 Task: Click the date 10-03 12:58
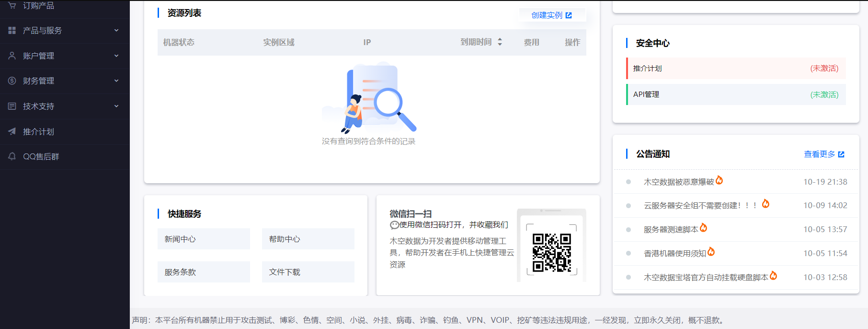[x=825, y=277]
